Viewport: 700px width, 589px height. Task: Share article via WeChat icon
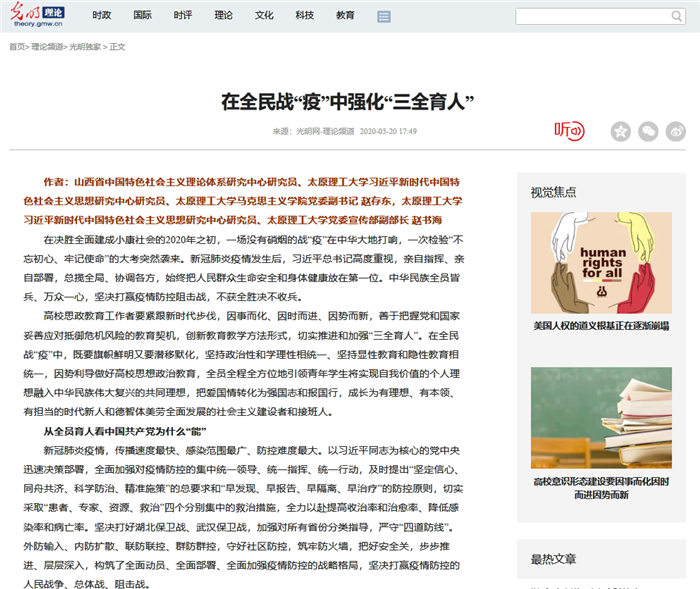pos(649,131)
